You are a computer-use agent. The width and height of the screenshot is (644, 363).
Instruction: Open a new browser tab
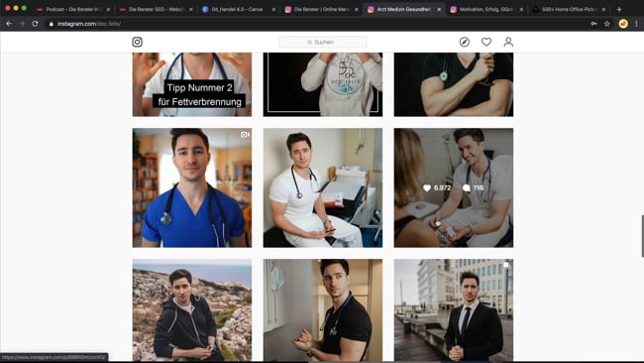click(x=619, y=9)
